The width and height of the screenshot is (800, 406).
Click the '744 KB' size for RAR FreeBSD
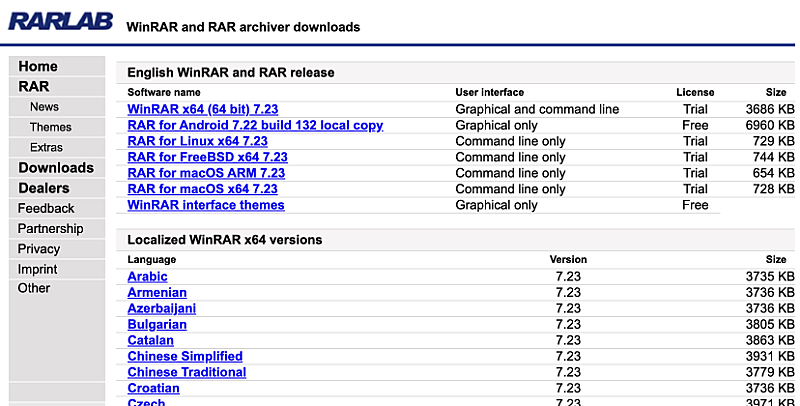click(773, 157)
